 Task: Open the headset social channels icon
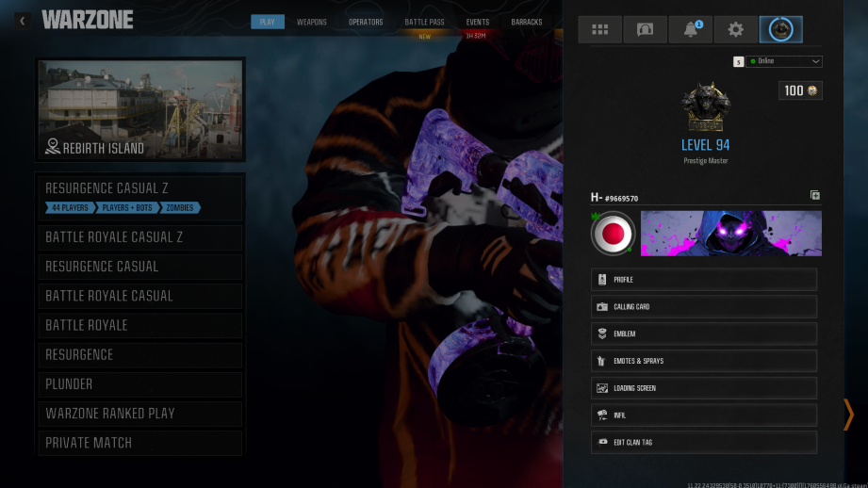click(645, 29)
